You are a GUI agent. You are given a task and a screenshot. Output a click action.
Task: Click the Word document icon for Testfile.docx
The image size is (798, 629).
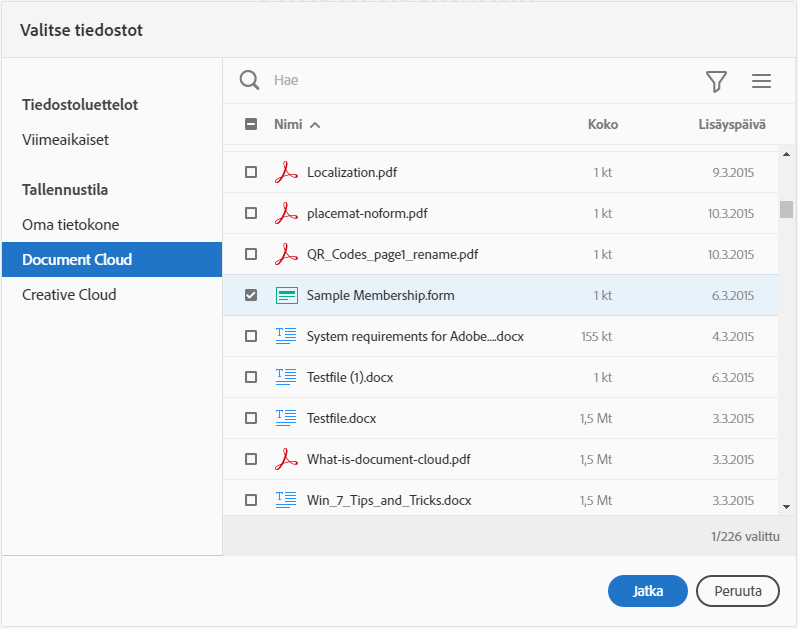[287, 418]
